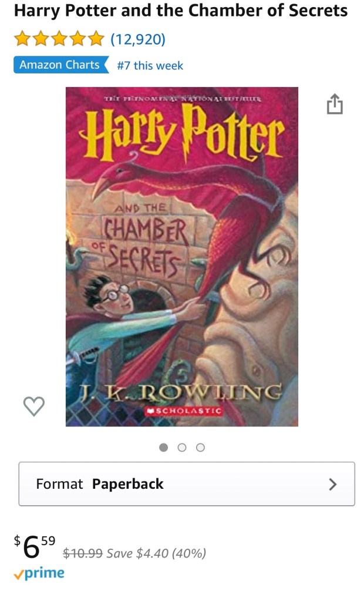Viewport: 364px width, 601px height.
Task: Tap the fifth gold rating star
Action: pos(96,39)
